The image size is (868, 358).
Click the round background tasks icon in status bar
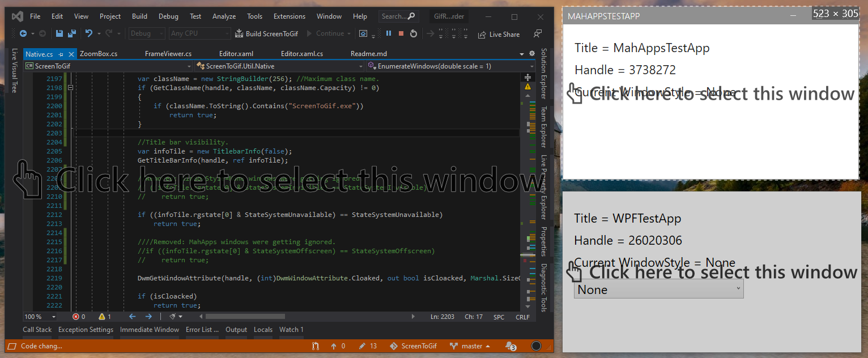pos(535,346)
